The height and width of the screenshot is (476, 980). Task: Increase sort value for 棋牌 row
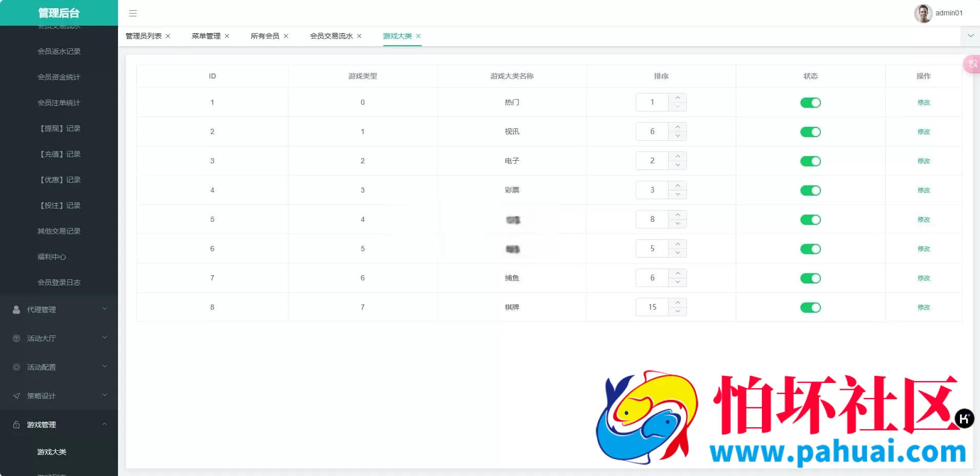[678, 302]
